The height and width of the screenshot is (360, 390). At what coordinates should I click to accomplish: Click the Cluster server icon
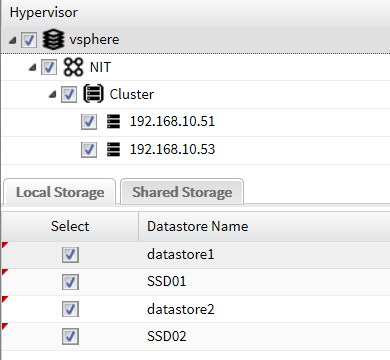(x=93, y=94)
